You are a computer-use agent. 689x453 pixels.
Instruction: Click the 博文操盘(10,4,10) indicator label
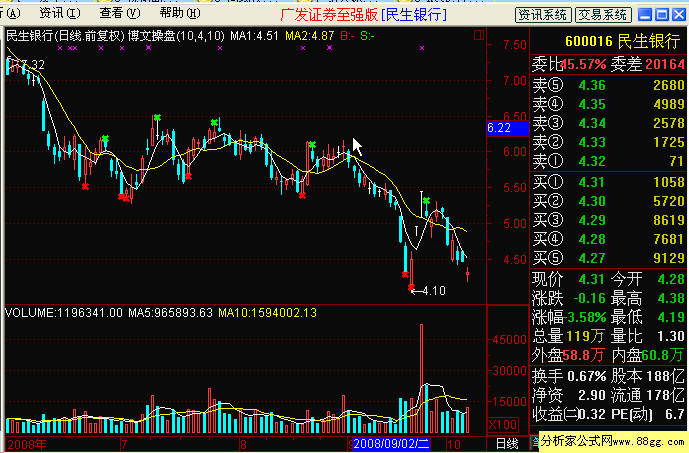coord(176,36)
